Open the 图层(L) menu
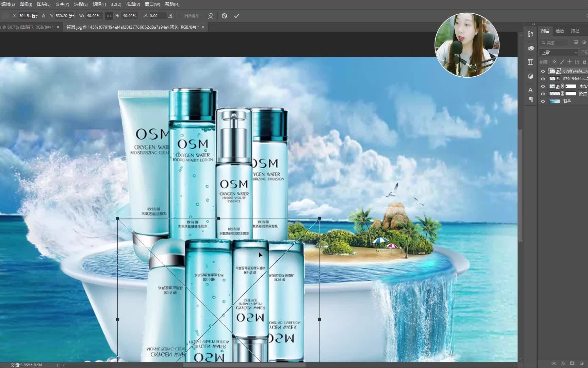This screenshot has height=368, width=588. click(x=44, y=4)
